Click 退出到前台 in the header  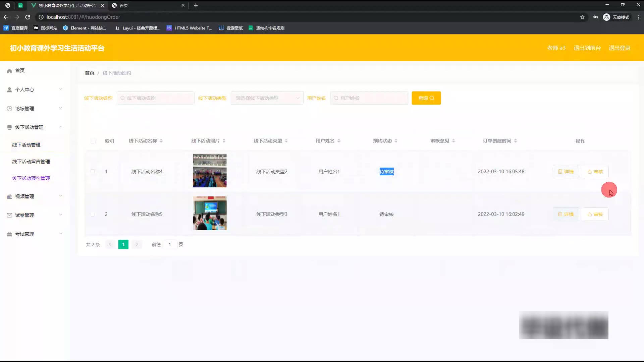[x=587, y=48]
